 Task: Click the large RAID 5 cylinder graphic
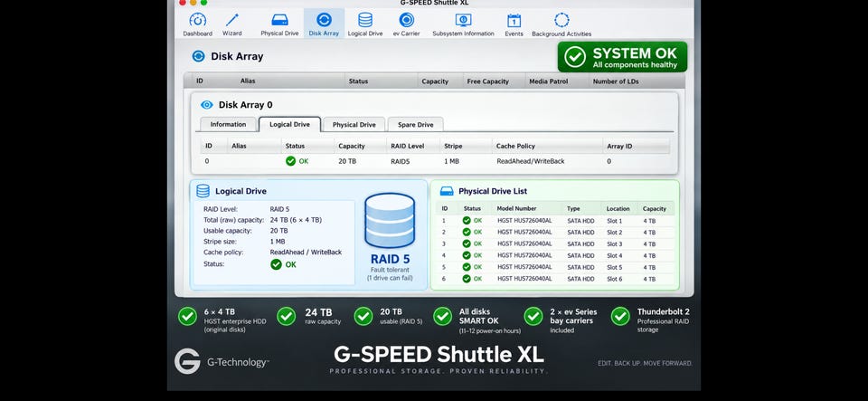tap(390, 221)
